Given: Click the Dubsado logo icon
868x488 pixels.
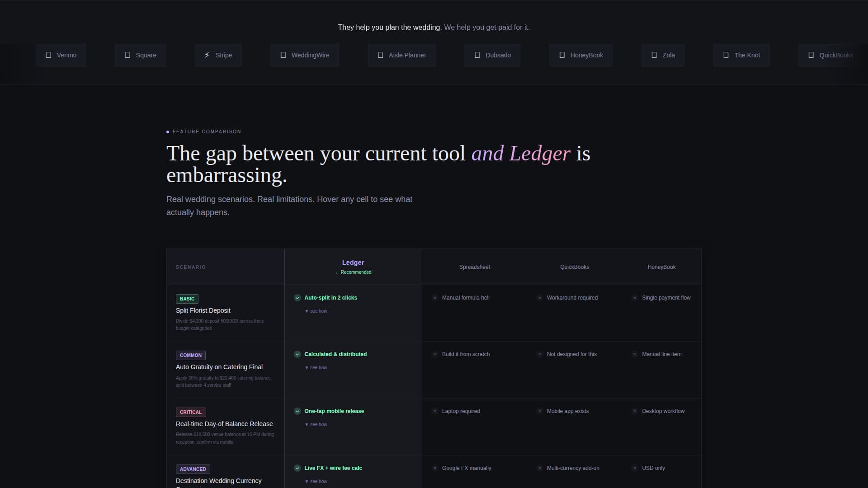Looking at the screenshot, I should coord(477,55).
